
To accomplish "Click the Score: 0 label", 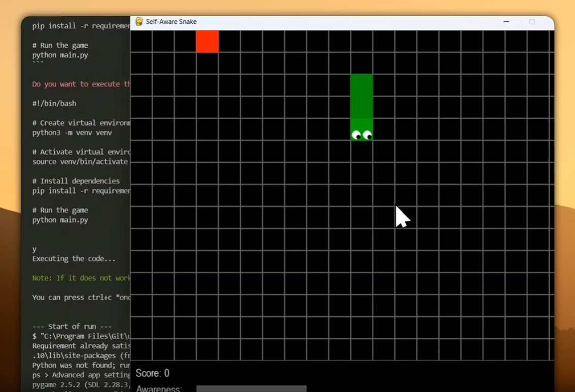I will 152,373.
